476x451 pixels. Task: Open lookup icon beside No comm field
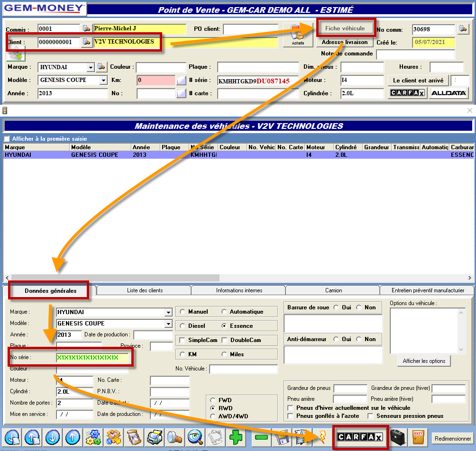coord(463,29)
